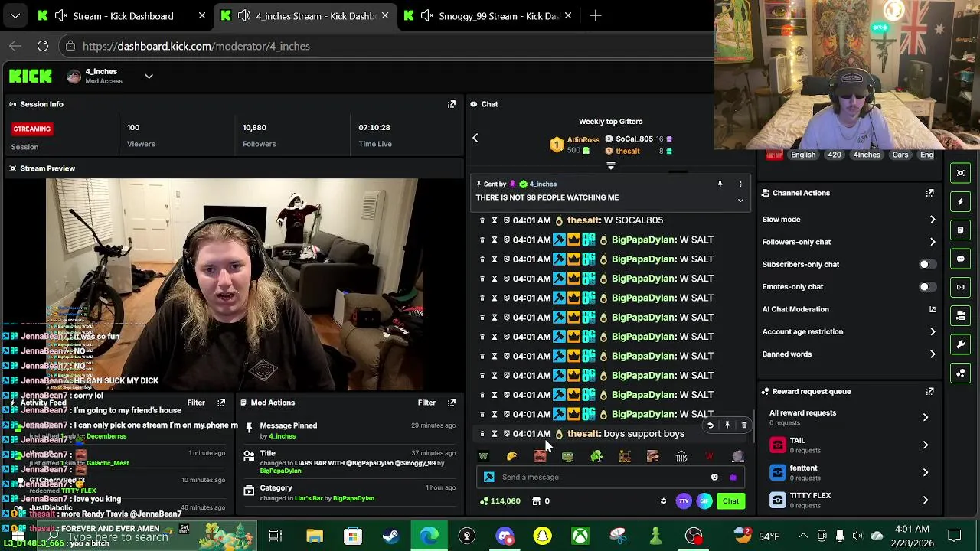Open the tab list dropdown arrow
Viewport: 980px width, 551px height.
point(15,15)
